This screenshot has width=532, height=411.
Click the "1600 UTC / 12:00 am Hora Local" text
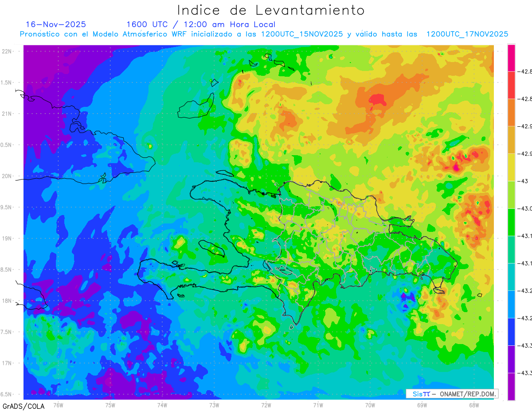[x=201, y=25]
